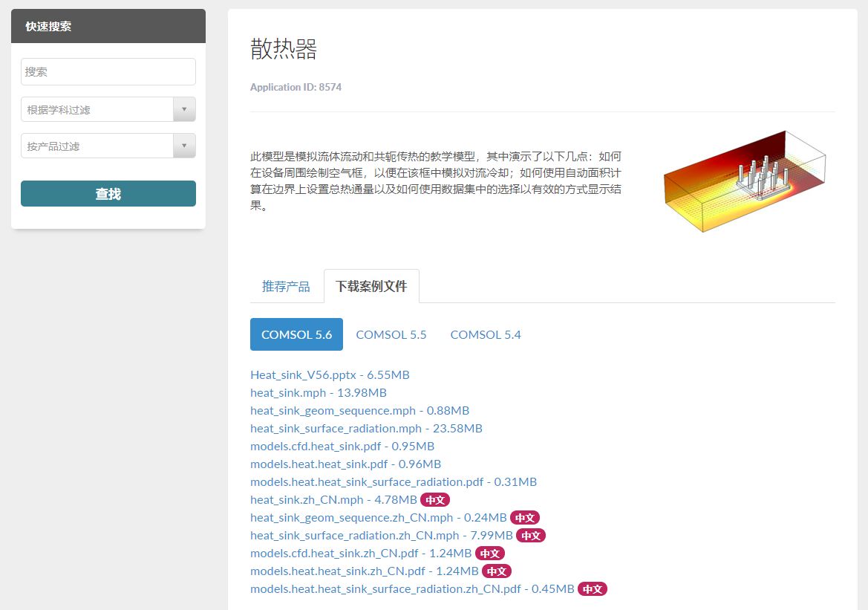The width and height of the screenshot is (868, 610).
Task: Click the heat sink simulation thumbnail image
Action: pos(745,181)
